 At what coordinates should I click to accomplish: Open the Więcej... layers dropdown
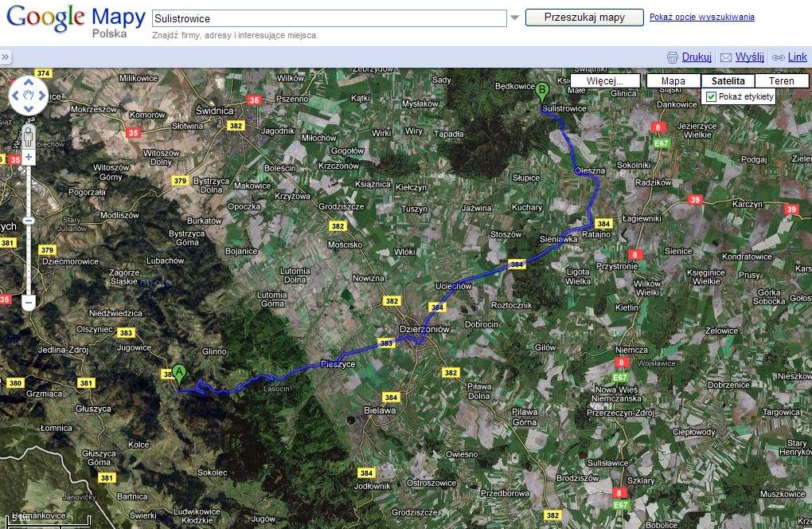(x=606, y=81)
